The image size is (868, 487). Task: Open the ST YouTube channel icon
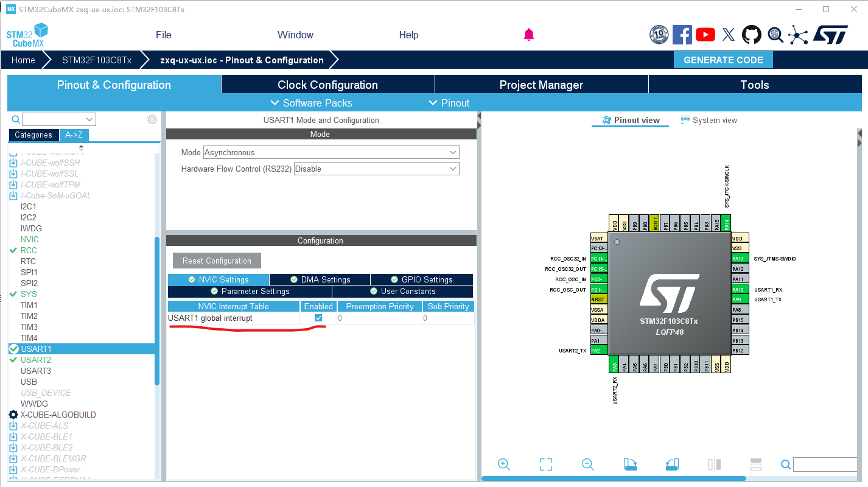[705, 35]
